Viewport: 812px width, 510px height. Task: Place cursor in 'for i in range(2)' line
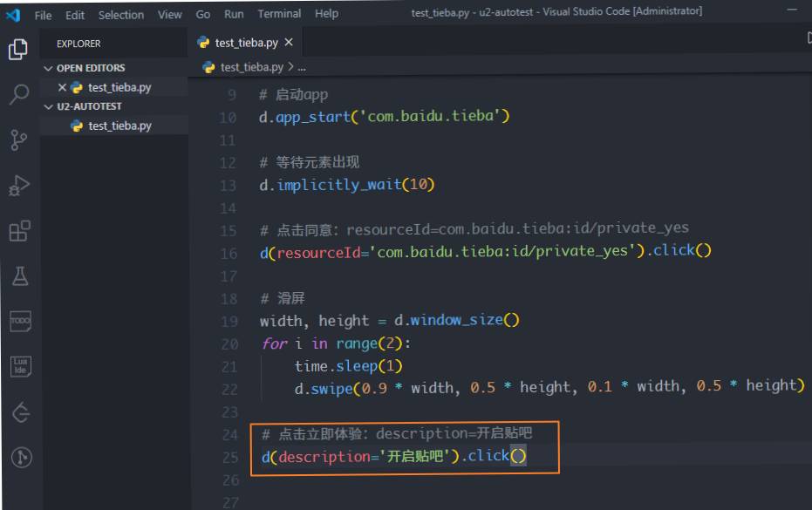(x=336, y=343)
